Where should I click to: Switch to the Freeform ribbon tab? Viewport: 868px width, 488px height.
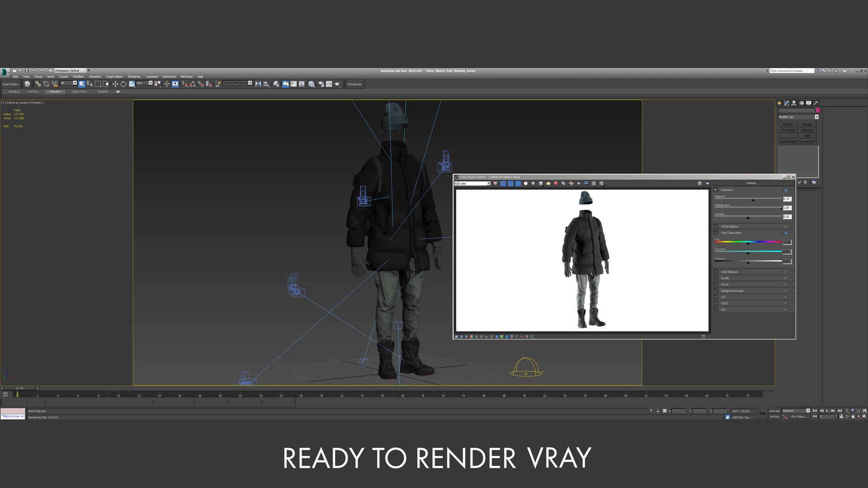(x=33, y=92)
